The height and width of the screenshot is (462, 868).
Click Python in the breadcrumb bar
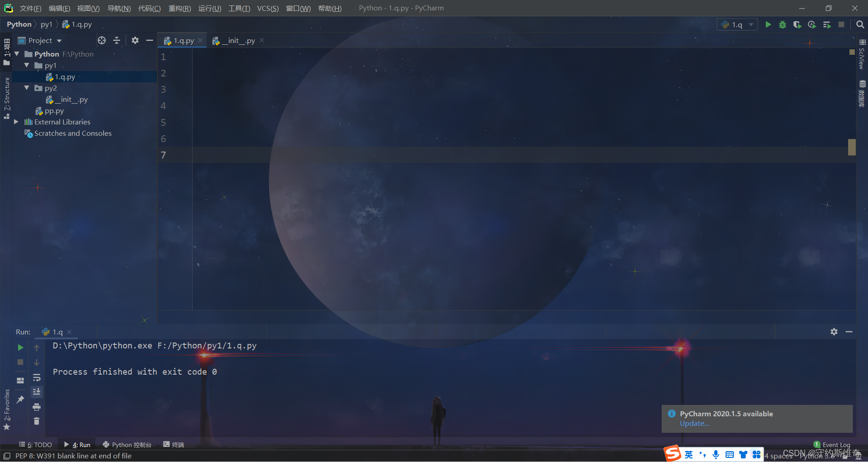[x=19, y=24]
